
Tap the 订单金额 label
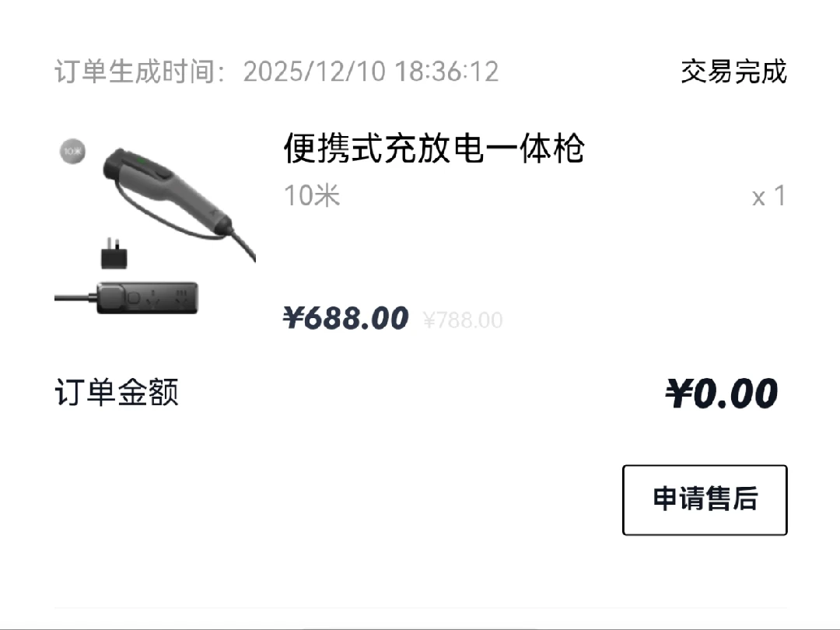click(x=117, y=392)
